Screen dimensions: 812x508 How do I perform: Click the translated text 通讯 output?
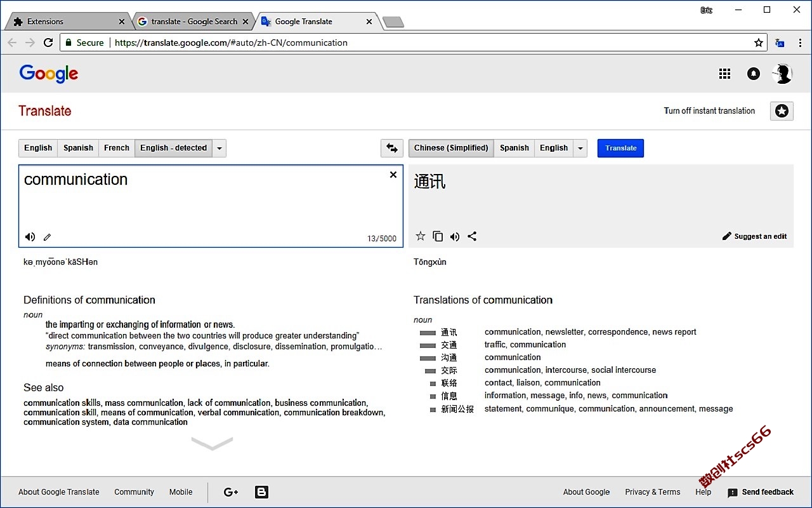tap(430, 182)
